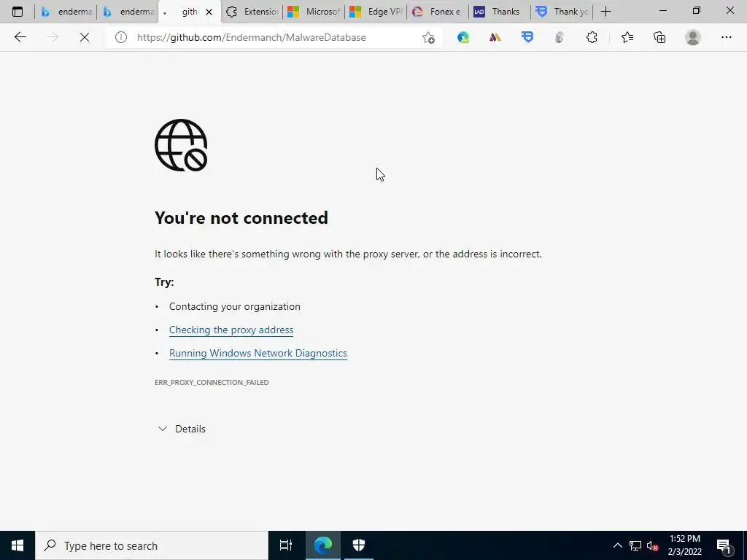Switch to first enderma Bing tab

66,12
